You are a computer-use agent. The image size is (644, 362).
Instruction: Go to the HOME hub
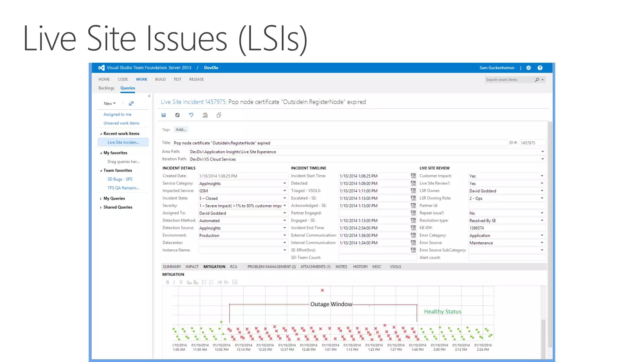104,79
